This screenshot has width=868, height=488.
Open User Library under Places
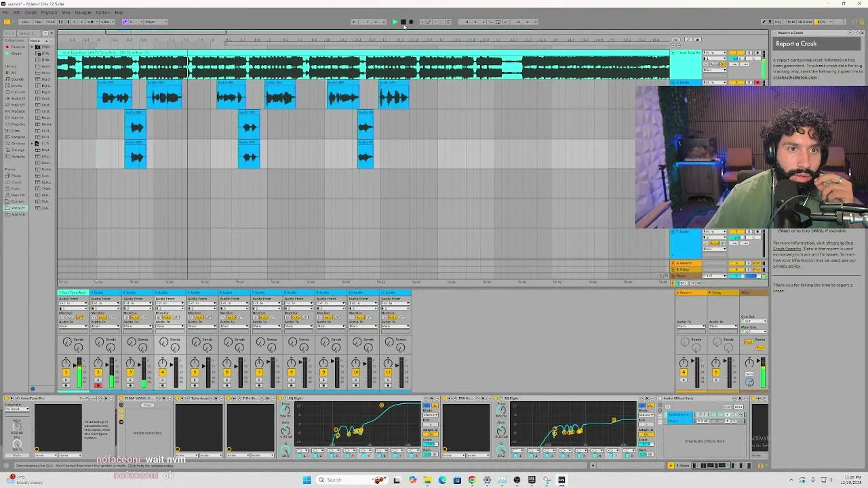(x=16, y=195)
